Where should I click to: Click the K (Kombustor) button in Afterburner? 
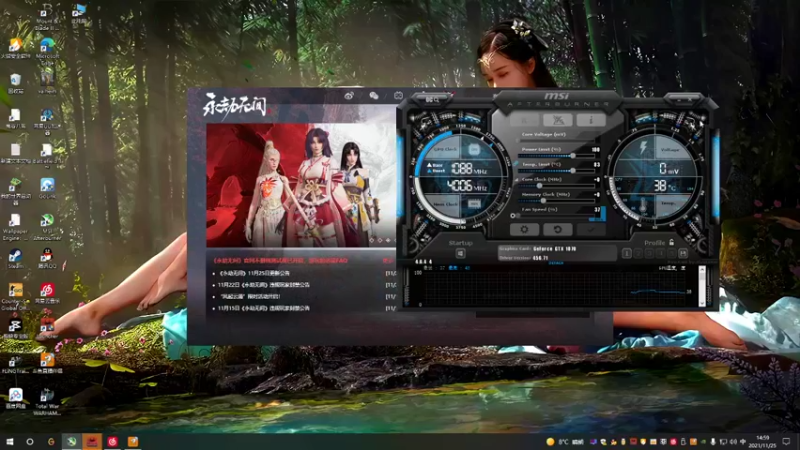(524, 120)
